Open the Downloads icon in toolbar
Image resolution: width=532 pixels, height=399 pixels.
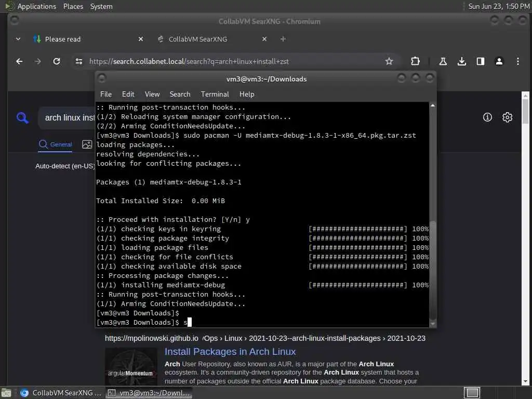click(461, 61)
